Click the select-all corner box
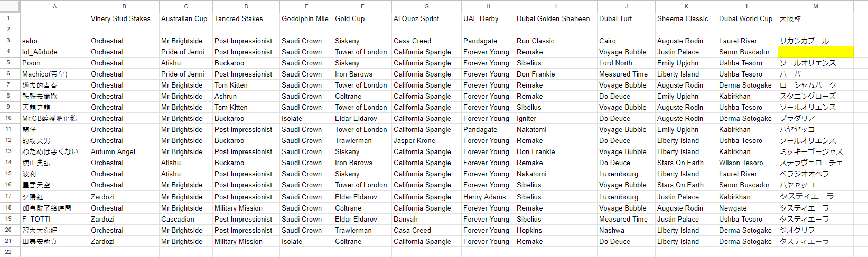 click(10, 6)
